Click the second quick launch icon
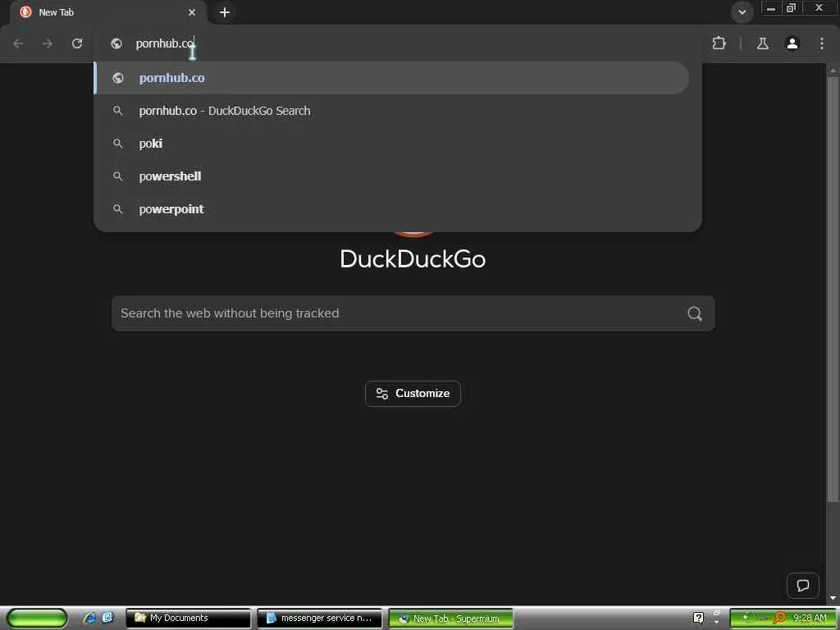Viewport: 840px width, 630px height. click(107, 618)
